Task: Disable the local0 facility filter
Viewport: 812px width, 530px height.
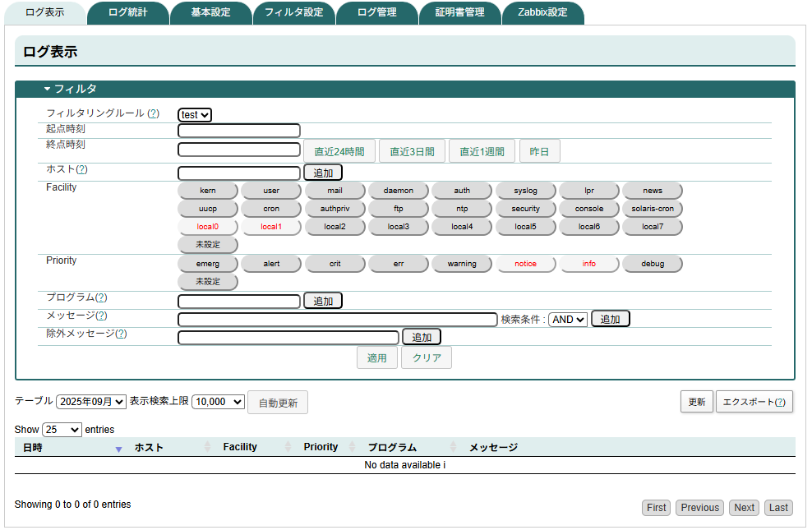Action: pos(207,226)
